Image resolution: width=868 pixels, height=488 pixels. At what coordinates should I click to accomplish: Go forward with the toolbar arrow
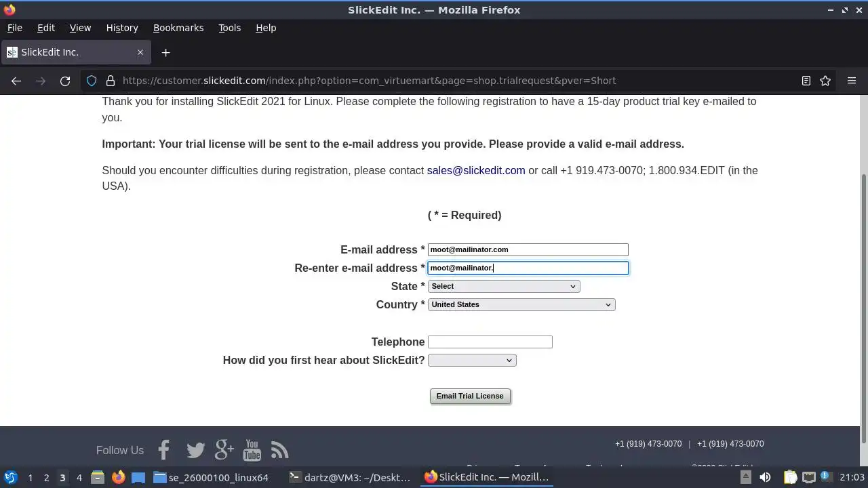(41, 81)
